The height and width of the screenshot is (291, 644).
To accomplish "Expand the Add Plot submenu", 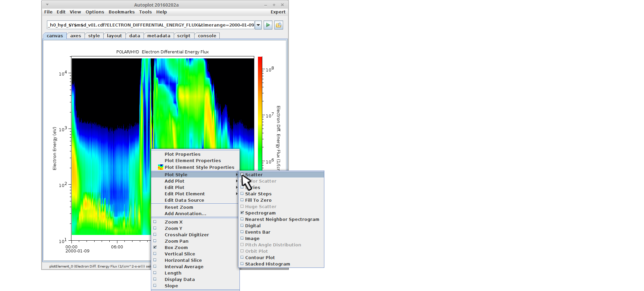I will [195, 181].
